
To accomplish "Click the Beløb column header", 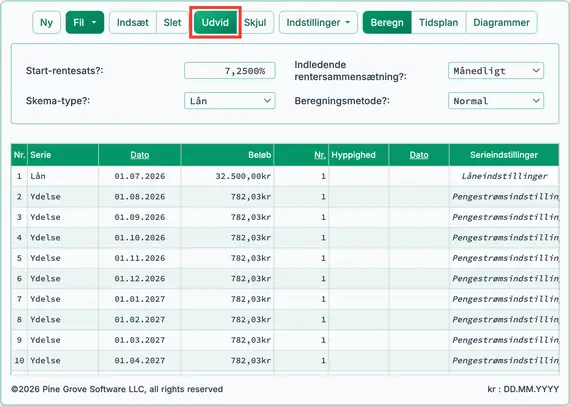I will pos(228,155).
